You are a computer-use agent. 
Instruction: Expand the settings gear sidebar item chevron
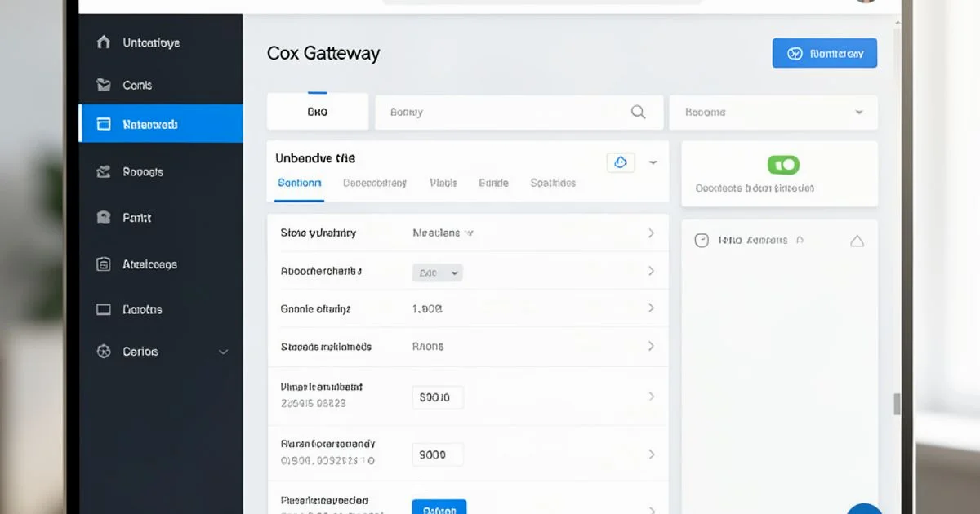[223, 351]
